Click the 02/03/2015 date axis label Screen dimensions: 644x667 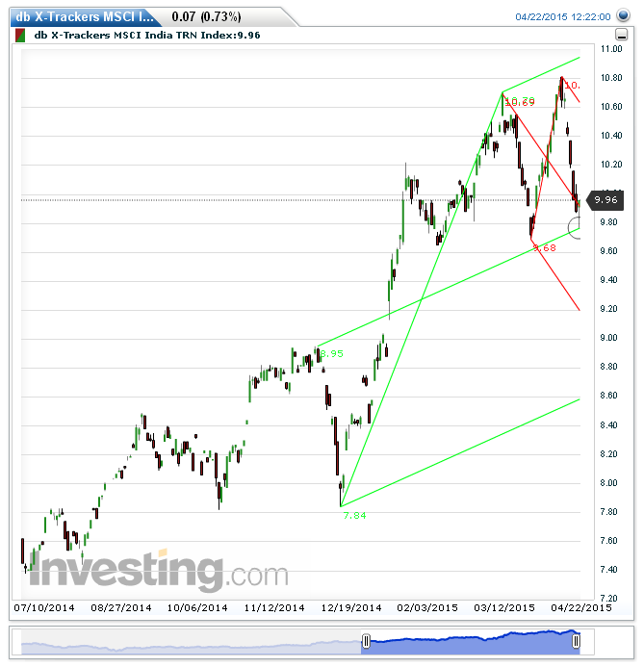(x=427, y=608)
